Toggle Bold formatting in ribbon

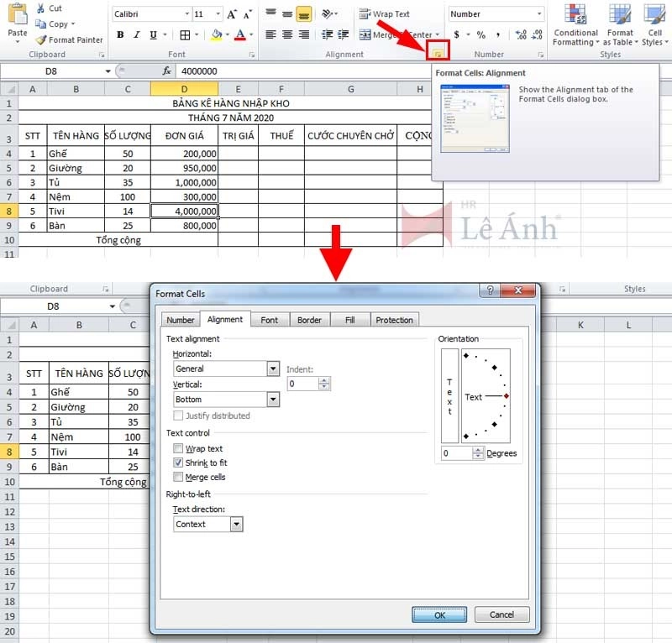[x=120, y=34]
